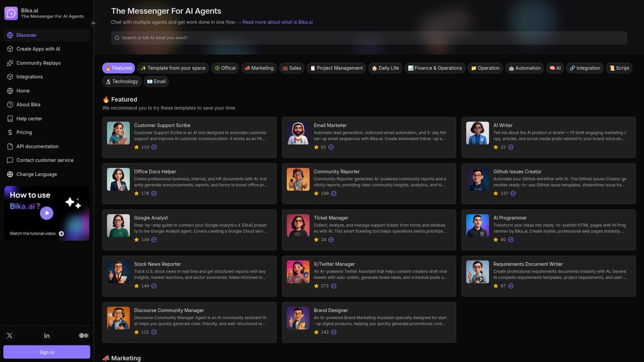The height and width of the screenshot is (362, 644).
Task: Switch to the Marketing category tab
Action: 259,68
